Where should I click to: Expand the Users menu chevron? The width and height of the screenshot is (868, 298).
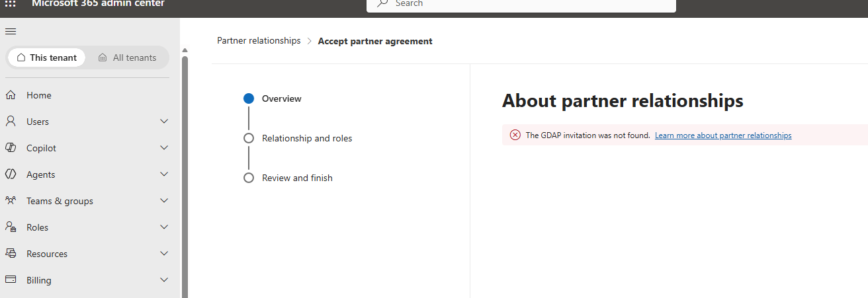[x=165, y=122]
